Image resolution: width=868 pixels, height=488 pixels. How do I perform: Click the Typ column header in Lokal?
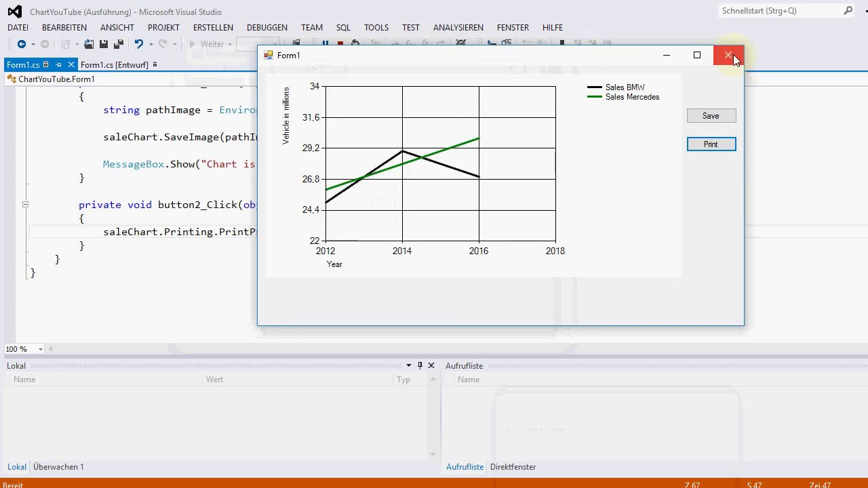pyautogui.click(x=410, y=380)
